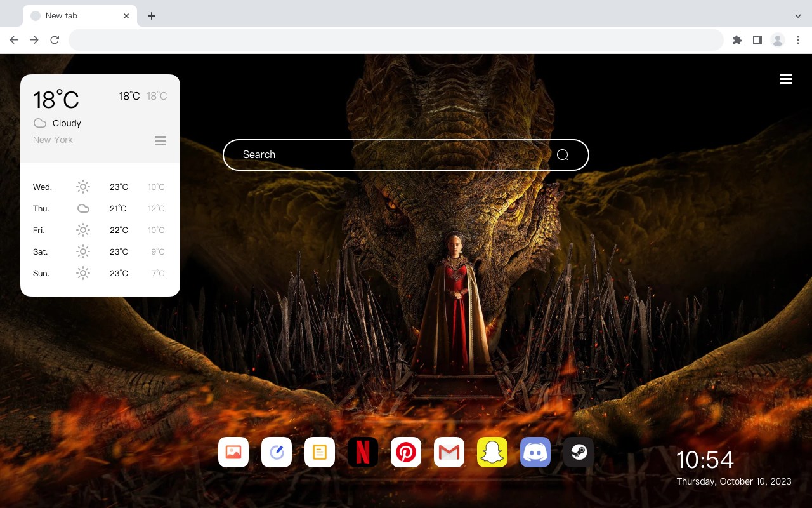Open the browser Extensions puzzle icon
The width and height of the screenshot is (812, 508).
pos(737,40)
